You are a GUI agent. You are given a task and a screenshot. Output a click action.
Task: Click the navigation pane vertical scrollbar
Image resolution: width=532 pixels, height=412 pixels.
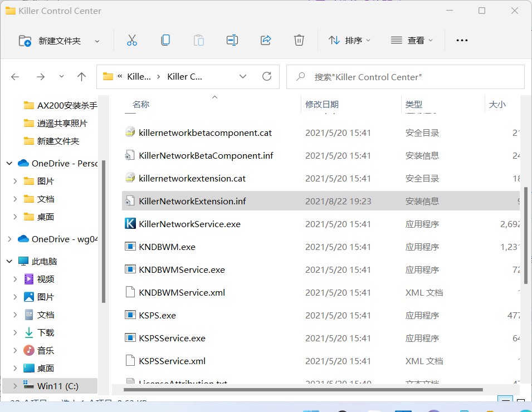point(104,231)
